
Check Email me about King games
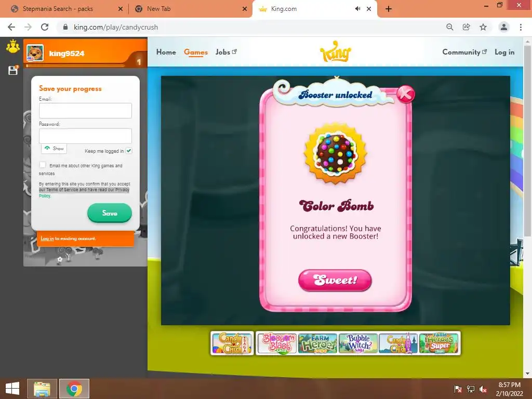43,165
